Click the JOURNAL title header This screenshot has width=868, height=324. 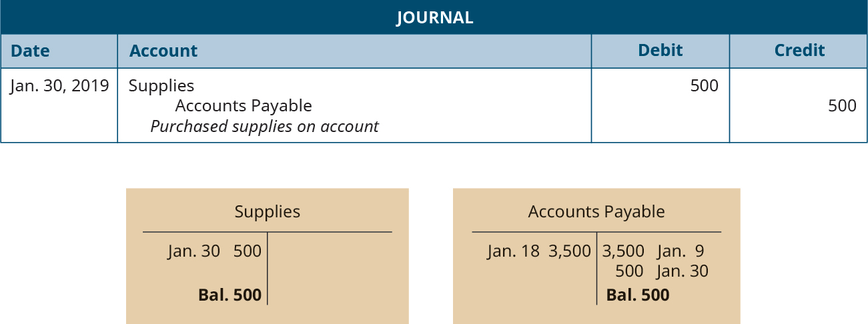[434, 17]
